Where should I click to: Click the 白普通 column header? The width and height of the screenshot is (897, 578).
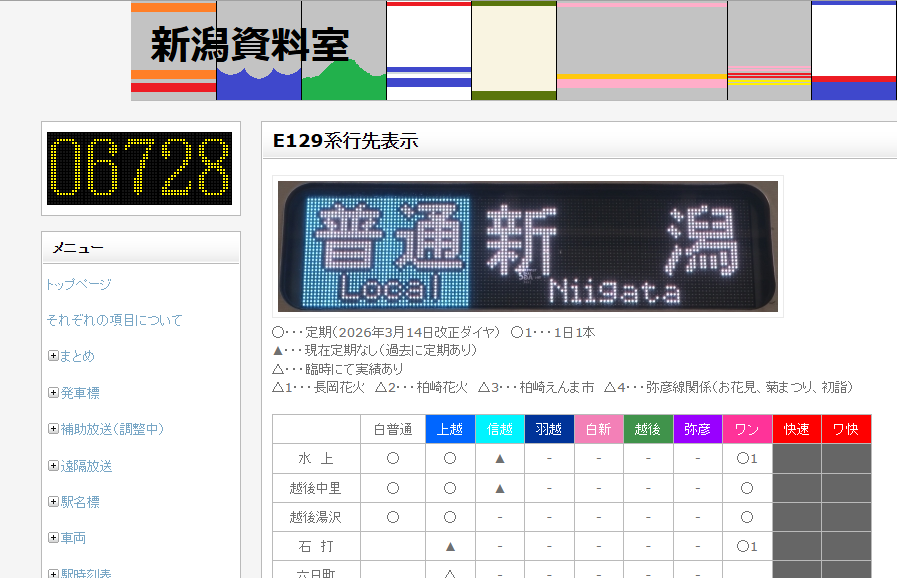click(x=393, y=429)
